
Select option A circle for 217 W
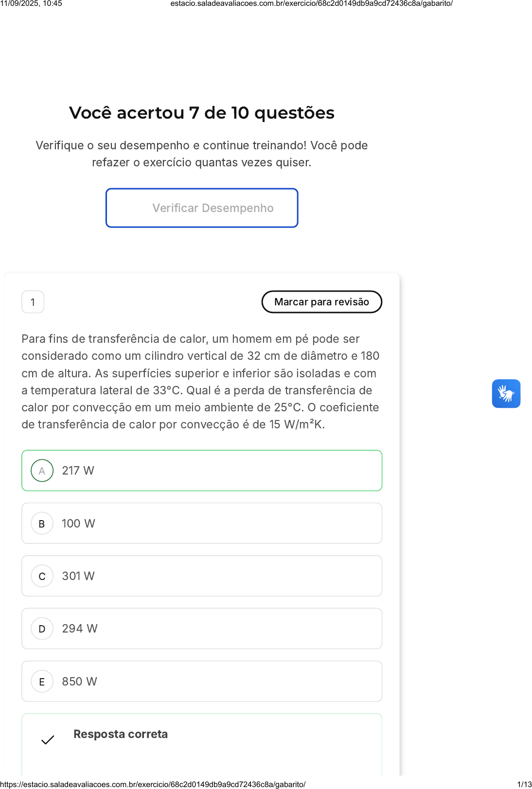(x=42, y=471)
